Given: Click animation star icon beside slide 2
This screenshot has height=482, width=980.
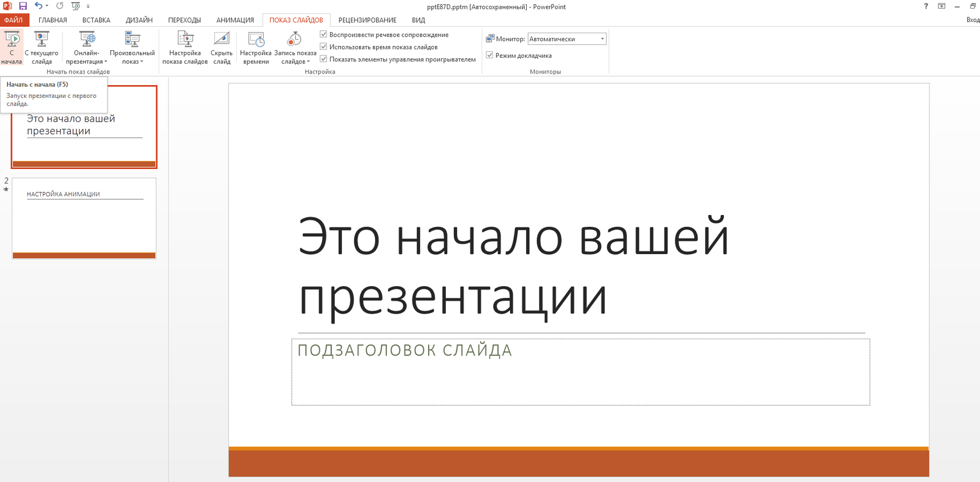Looking at the screenshot, I should point(6,189).
